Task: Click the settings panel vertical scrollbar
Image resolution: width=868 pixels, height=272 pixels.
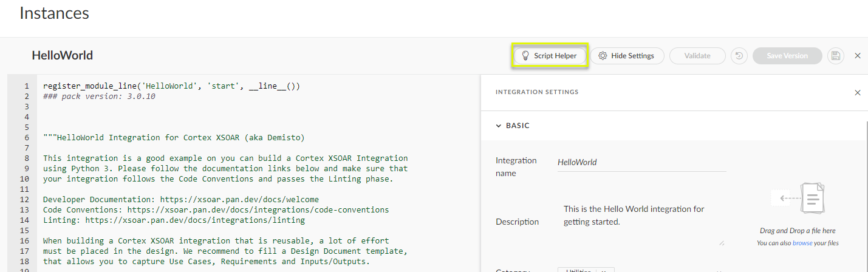Action: click(x=866, y=194)
